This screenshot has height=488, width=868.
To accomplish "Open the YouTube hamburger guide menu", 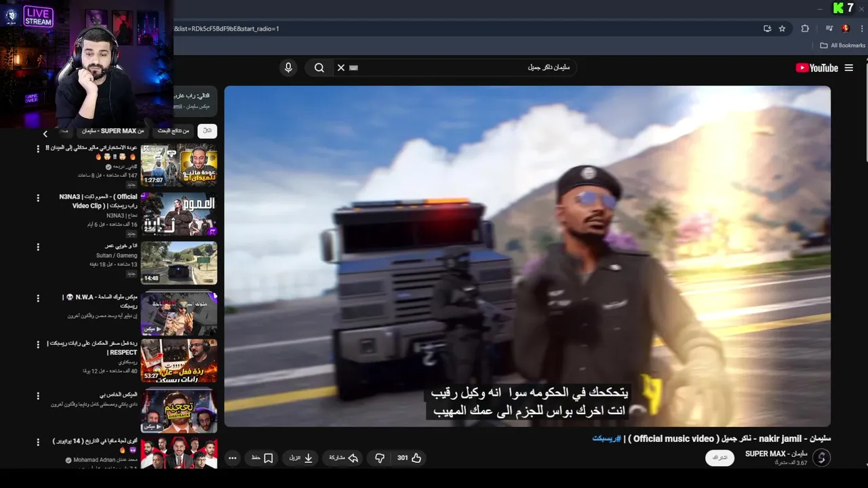I will point(849,68).
